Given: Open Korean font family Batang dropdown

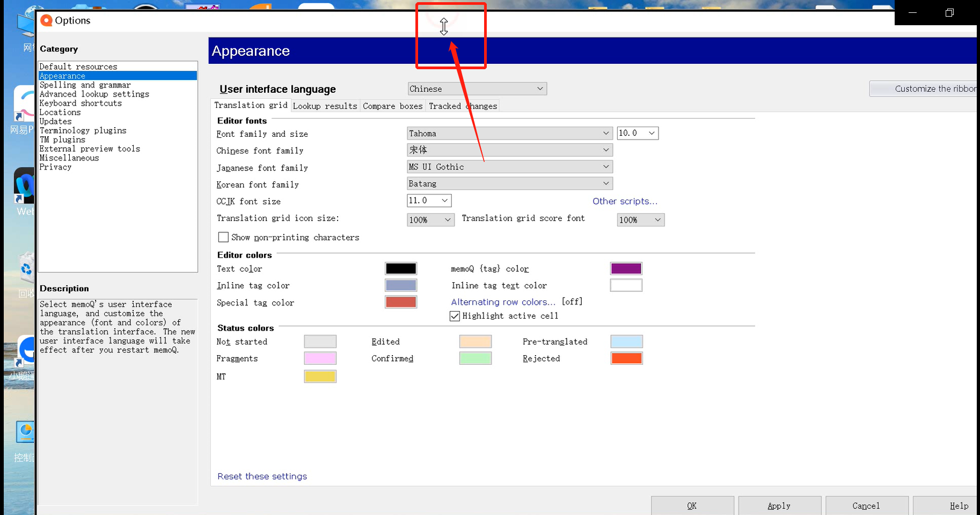Looking at the screenshot, I should click(510, 183).
